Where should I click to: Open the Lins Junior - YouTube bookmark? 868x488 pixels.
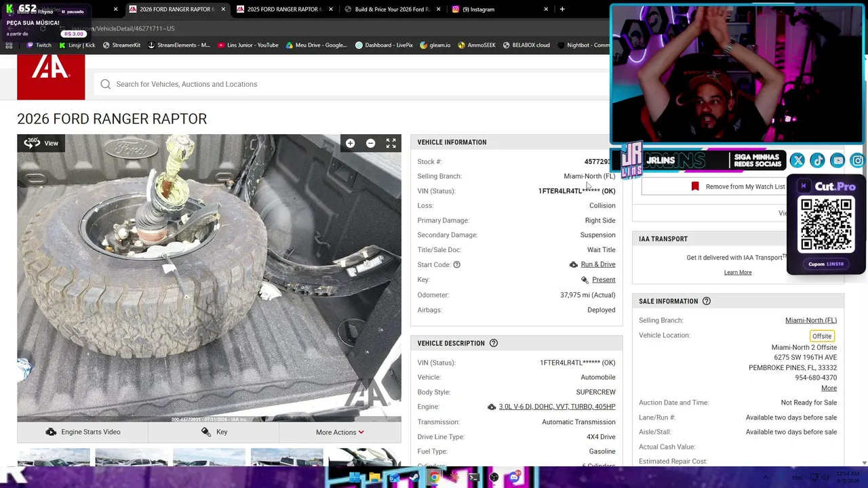pyautogui.click(x=248, y=45)
